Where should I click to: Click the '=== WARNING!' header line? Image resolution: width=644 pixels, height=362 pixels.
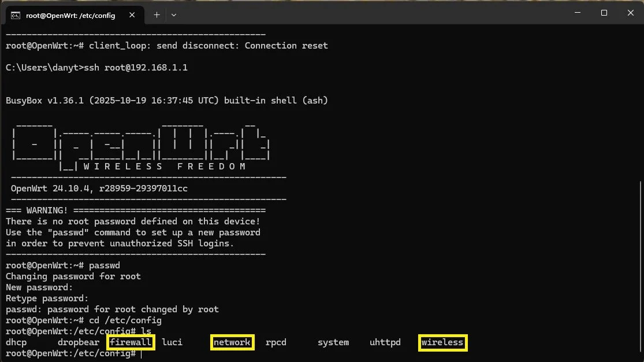(x=136, y=210)
